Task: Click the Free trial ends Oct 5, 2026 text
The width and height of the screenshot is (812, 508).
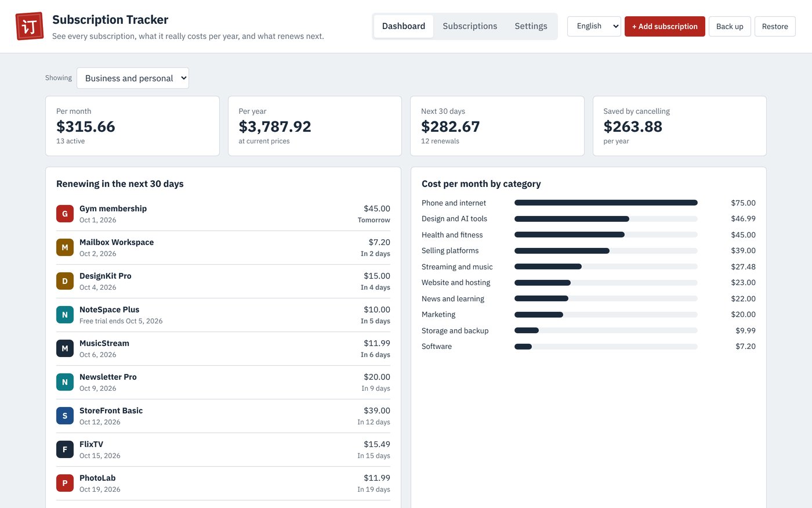Action: tap(121, 321)
